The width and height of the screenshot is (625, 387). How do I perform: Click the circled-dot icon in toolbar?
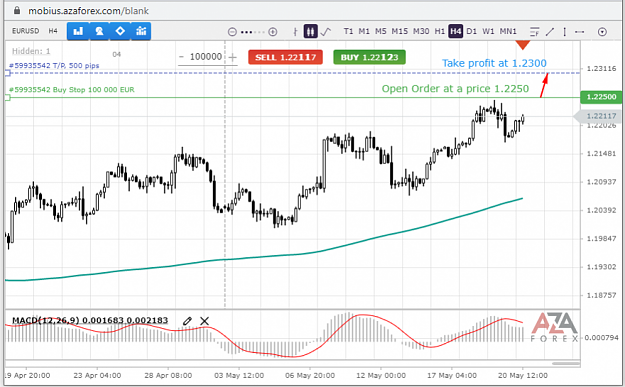[x=602, y=32]
